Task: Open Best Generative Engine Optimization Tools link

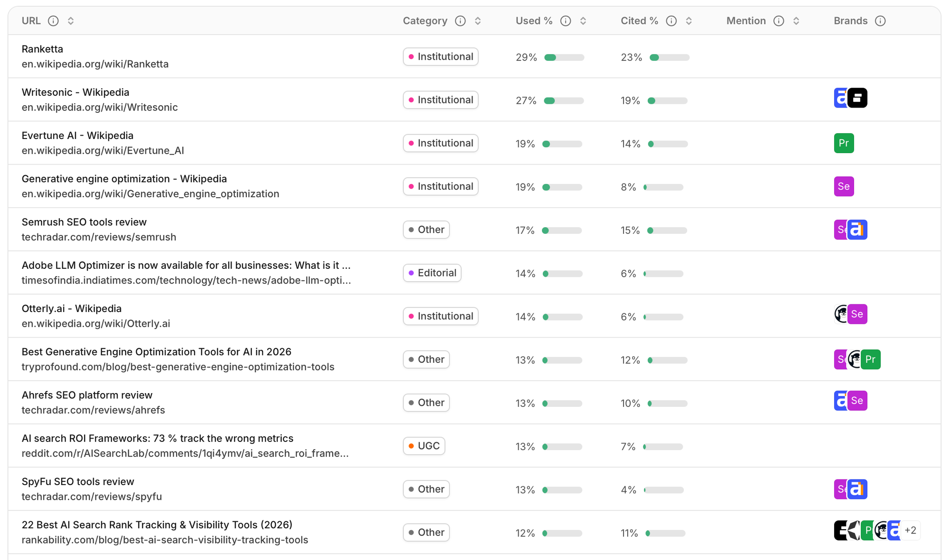Action: tap(157, 352)
